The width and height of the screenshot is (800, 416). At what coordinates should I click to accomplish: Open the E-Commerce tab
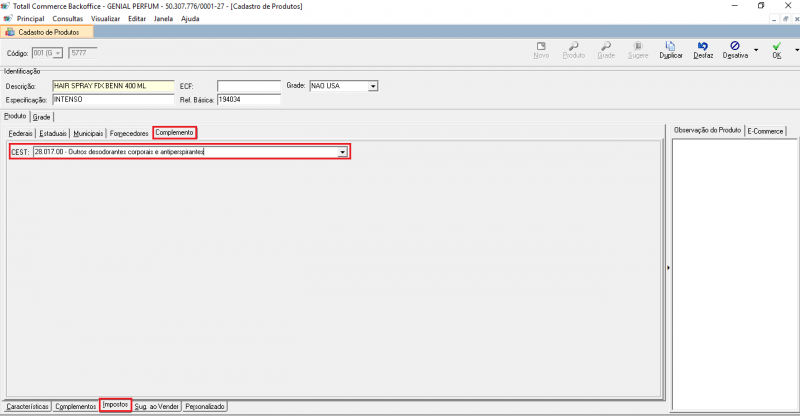pos(767,131)
